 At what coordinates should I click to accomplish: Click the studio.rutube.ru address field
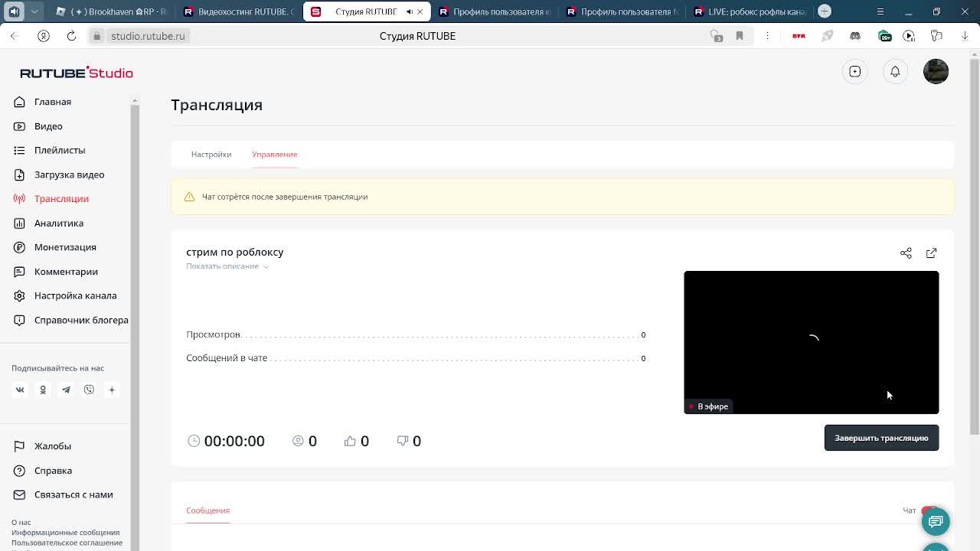pyautogui.click(x=148, y=36)
